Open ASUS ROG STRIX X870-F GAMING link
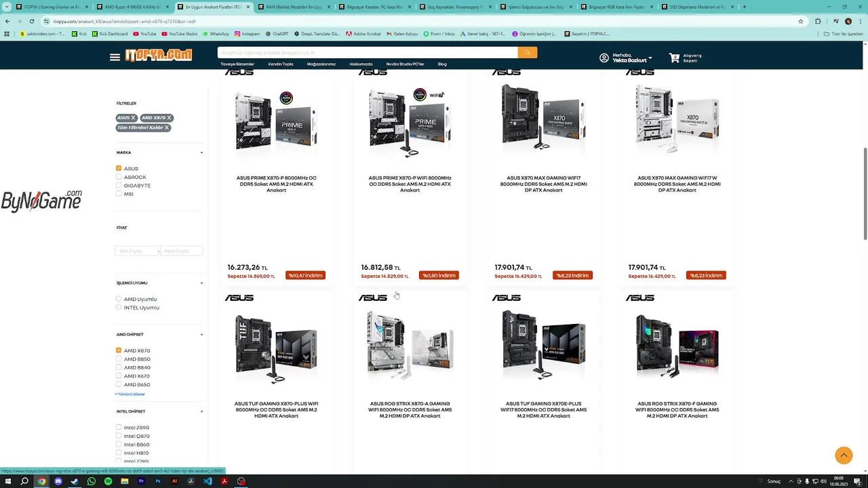This screenshot has height=488, width=868. tap(677, 409)
